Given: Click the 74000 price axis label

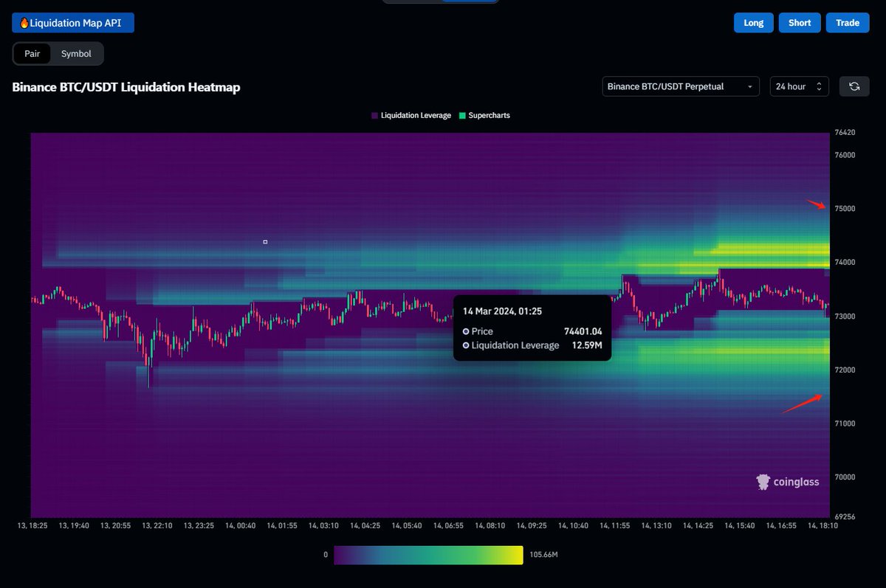Looking at the screenshot, I should [845, 263].
